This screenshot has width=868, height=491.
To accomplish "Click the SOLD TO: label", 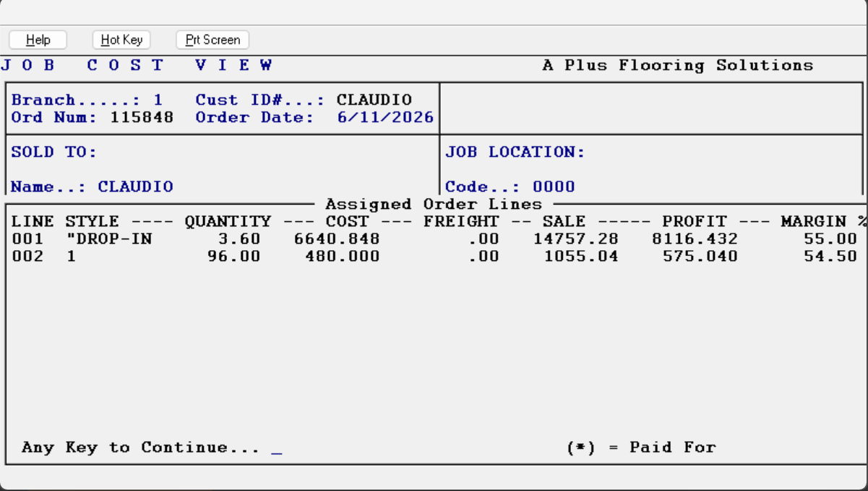I will click(54, 153).
